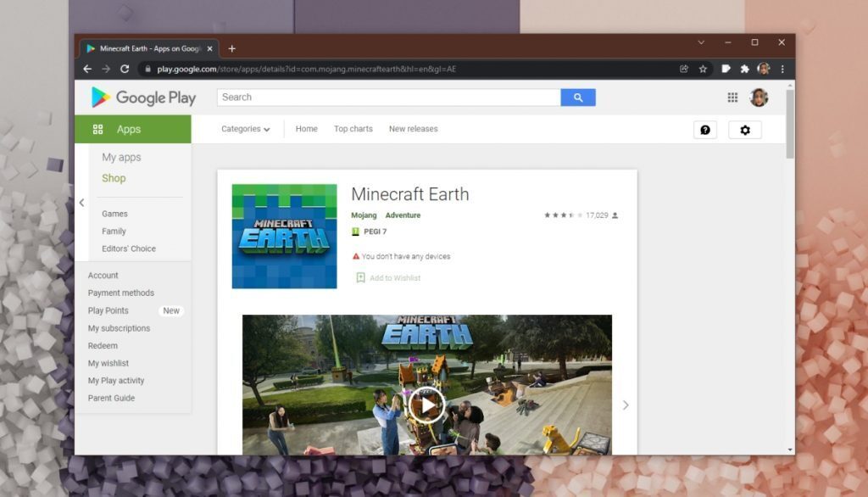Click the blue search magnifier button
Image resolution: width=868 pixels, height=497 pixels.
point(578,97)
